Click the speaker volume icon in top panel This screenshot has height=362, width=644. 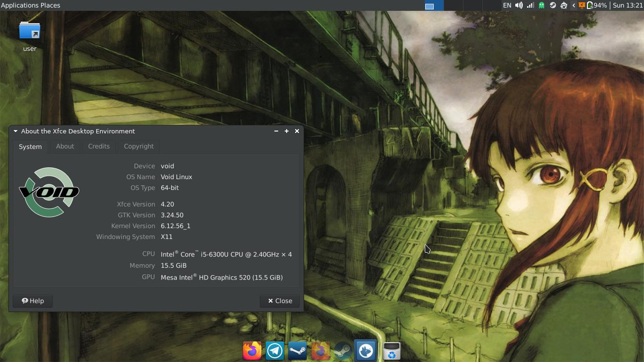tap(519, 6)
